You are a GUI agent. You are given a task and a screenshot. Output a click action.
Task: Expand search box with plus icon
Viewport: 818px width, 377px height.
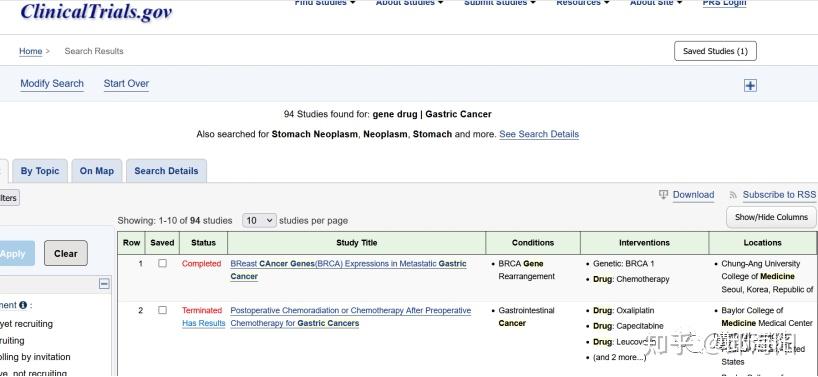pos(750,86)
